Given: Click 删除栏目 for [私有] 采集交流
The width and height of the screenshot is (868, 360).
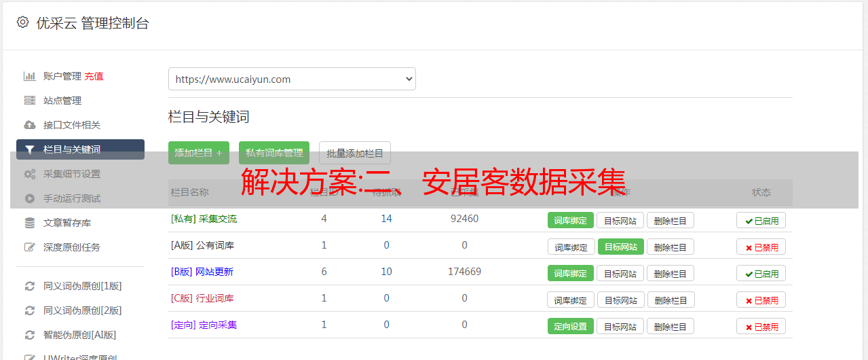Looking at the screenshot, I should click(671, 220).
